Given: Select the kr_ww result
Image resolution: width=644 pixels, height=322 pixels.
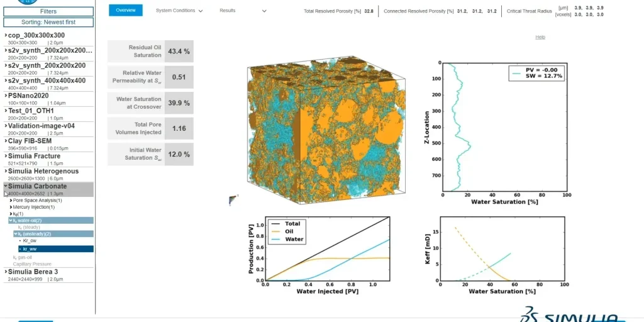Looking at the screenshot, I should tap(56, 249).
